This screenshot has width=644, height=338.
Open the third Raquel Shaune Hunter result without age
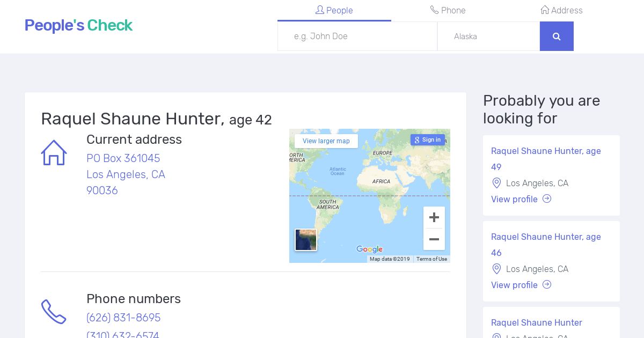537,322
